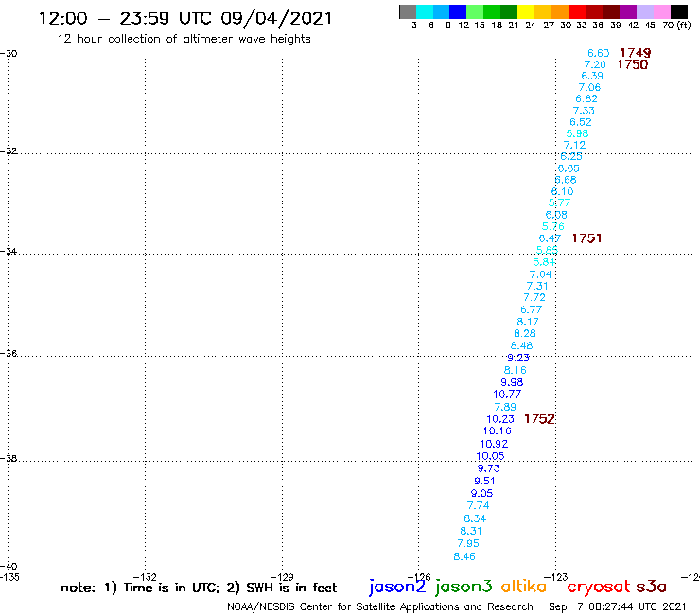Click the 7.12 wave height value
This screenshot has height=615, width=700.
pyautogui.click(x=574, y=145)
